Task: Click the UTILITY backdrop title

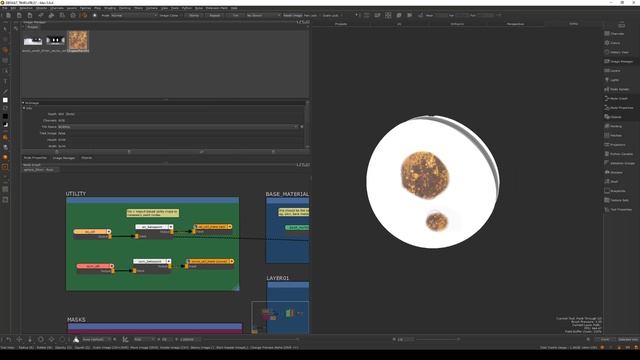Action: (x=76, y=194)
